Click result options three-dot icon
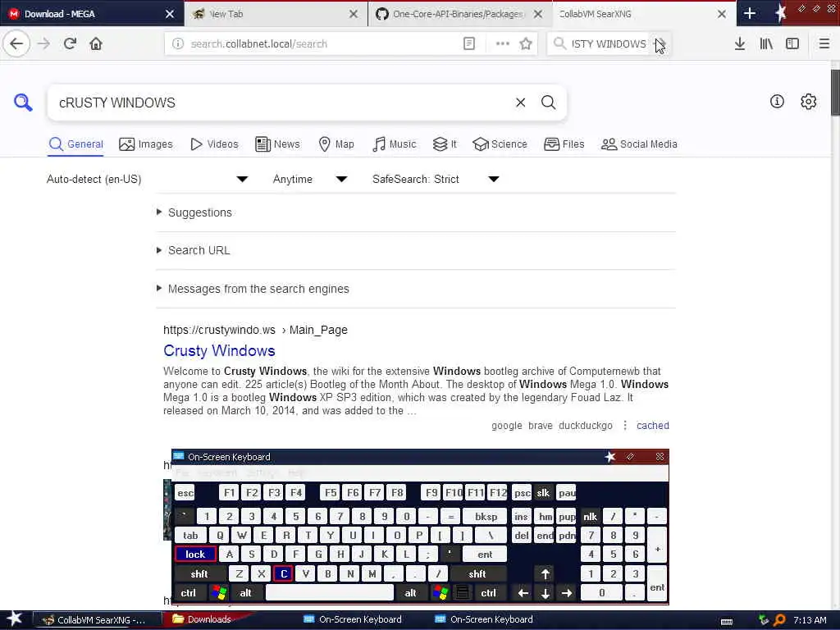Image resolution: width=840 pixels, height=630 pixels. click(624, 426)
